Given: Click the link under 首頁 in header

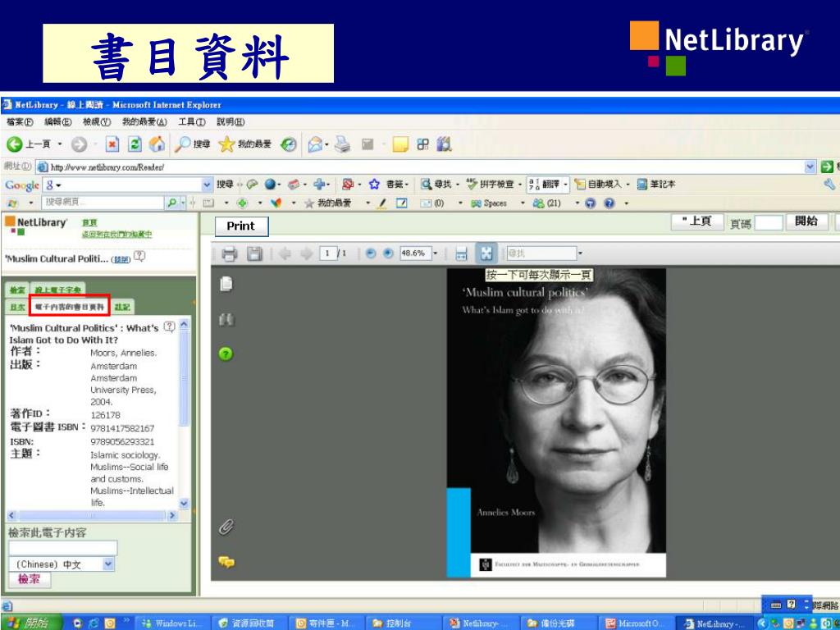Looking at the screenshot, I should coord(116,234).
